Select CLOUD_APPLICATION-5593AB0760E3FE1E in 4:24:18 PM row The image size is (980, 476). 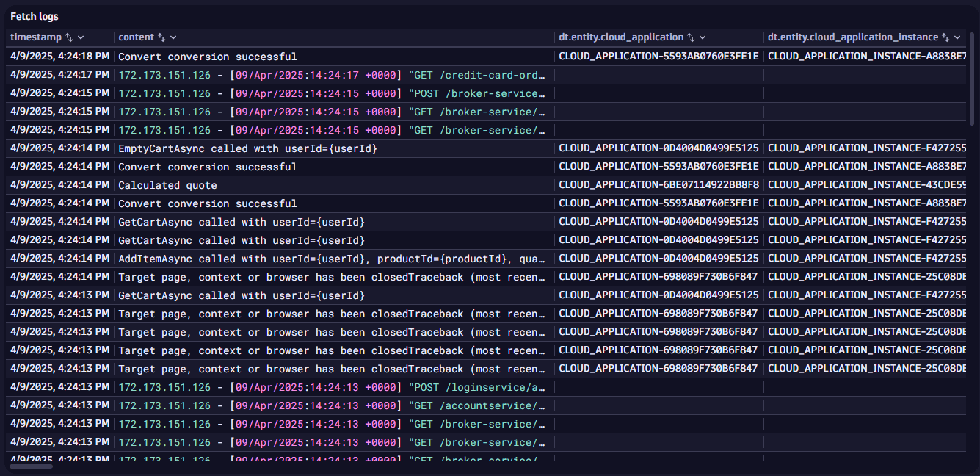coord(658,56)
